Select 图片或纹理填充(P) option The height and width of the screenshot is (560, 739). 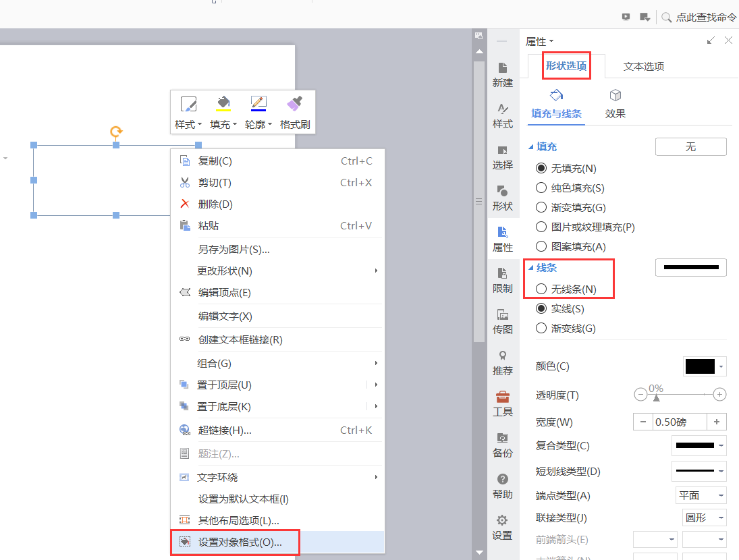(541, 227)
